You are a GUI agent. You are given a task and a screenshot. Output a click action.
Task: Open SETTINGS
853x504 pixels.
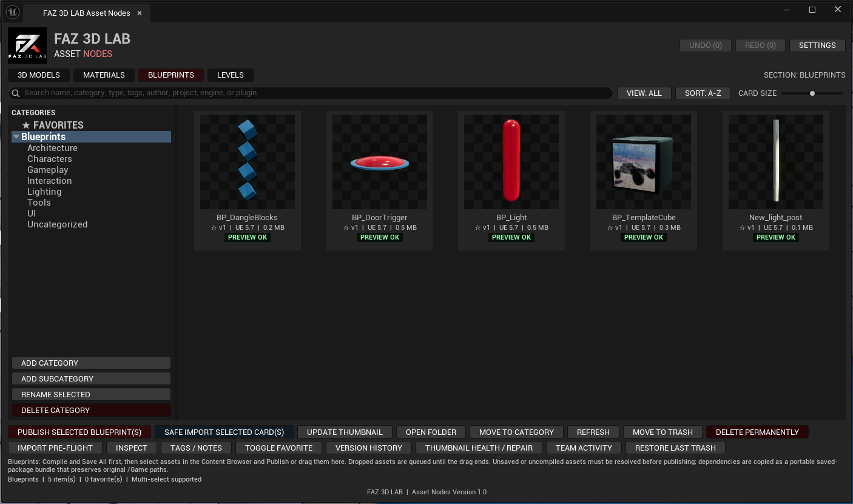tap(817, 45)
